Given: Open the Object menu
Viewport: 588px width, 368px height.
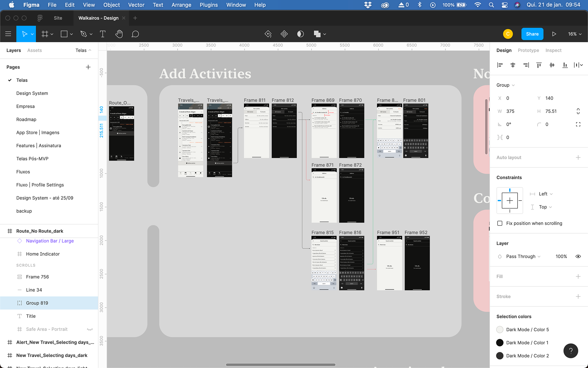Looking at the screenshot, I should [x=111, y=5].
